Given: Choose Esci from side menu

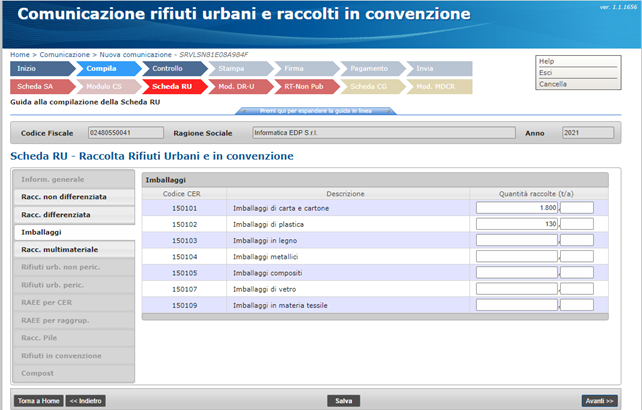Looking at the screenshot, I should pos(546,73).
